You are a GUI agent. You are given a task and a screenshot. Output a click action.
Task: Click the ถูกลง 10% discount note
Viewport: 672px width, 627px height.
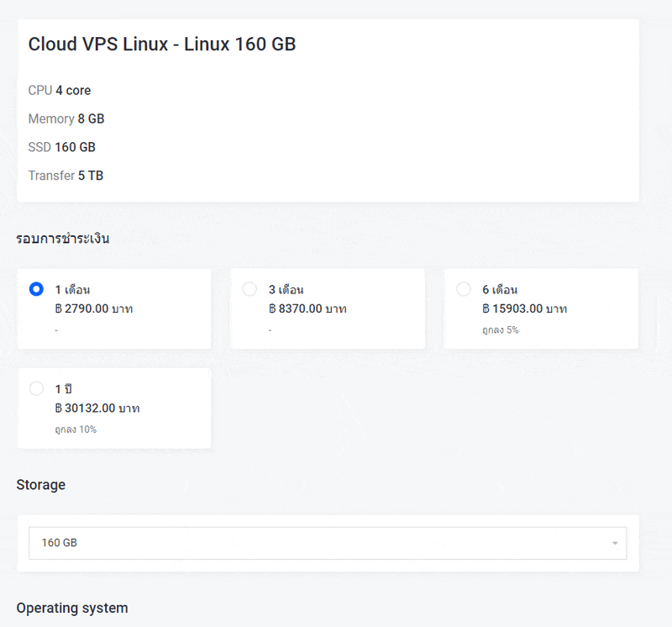click(76, 429)
